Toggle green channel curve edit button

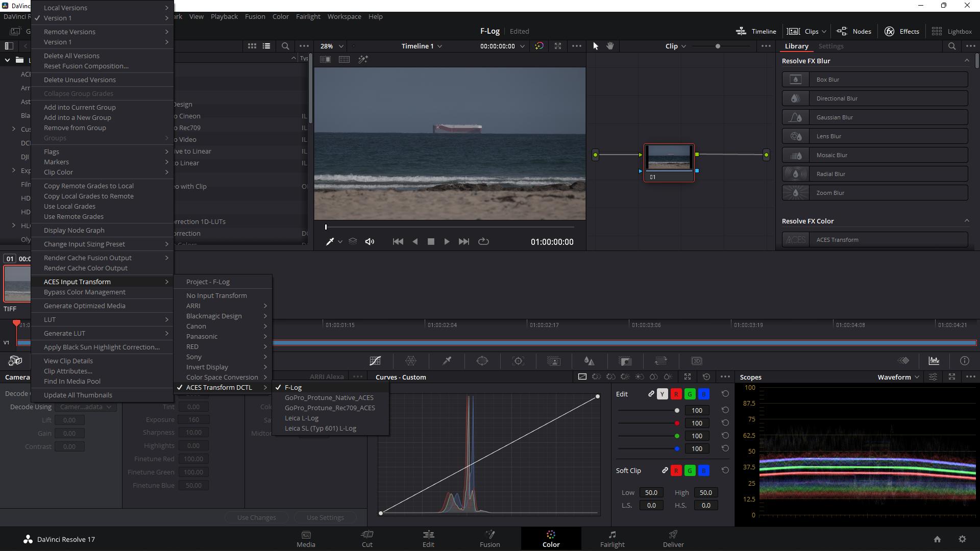[690, 394]
